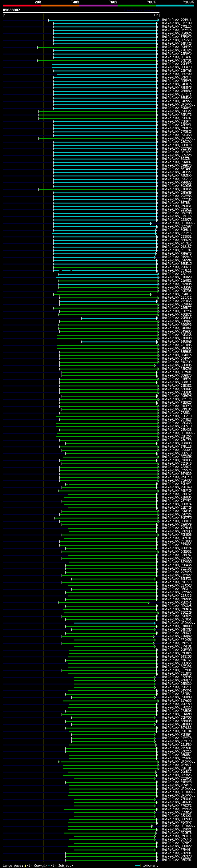Select the UniRef100_B4S7A9 label
This screenshot has width=197, height=868.
pos(177,362)
